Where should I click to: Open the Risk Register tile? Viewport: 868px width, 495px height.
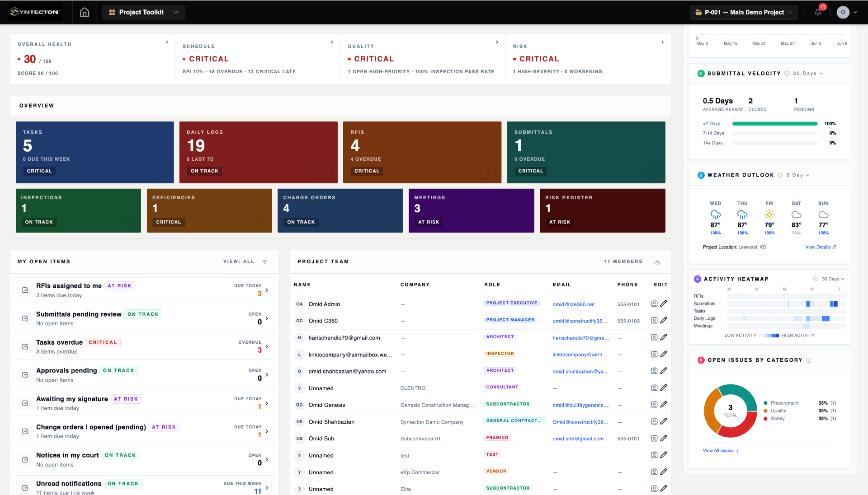603,210
